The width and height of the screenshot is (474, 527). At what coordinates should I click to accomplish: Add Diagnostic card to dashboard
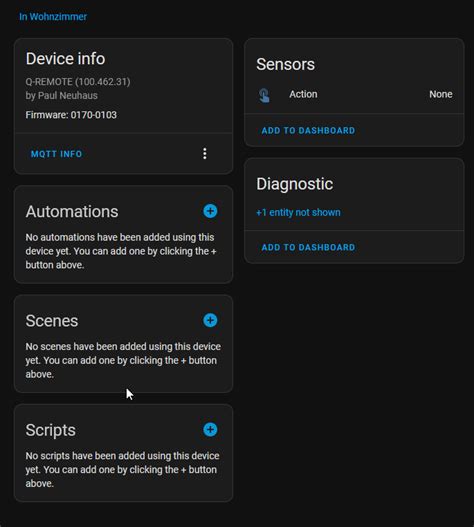coord(308,247)
